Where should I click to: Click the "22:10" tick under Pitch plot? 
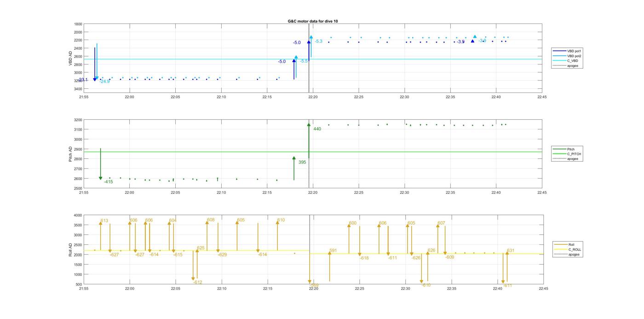pos(221,192)
